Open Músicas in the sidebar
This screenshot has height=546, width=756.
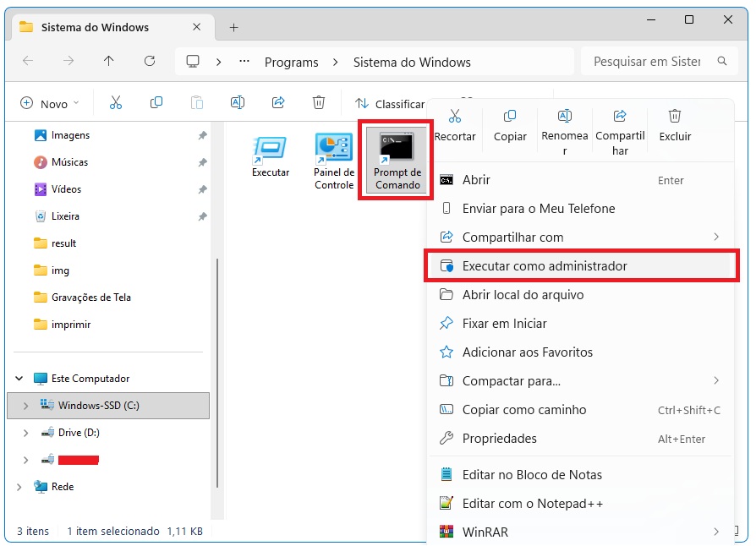coord(70,162)
